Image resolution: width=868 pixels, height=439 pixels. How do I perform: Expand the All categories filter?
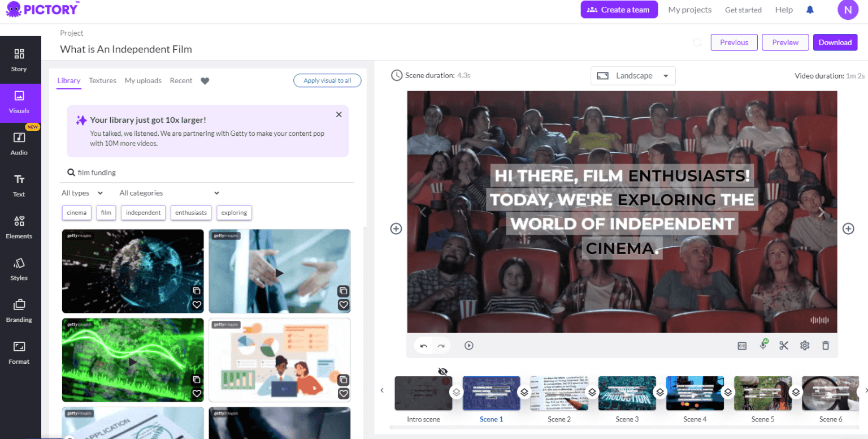click(168, 193)
